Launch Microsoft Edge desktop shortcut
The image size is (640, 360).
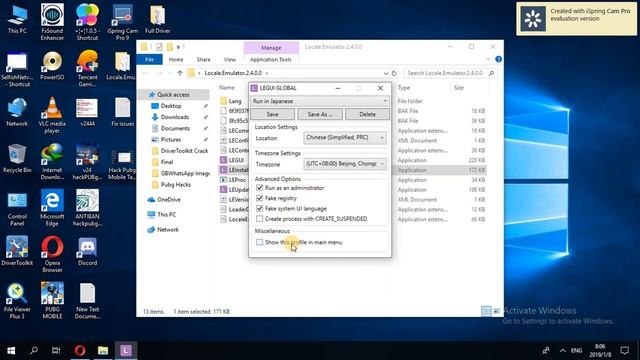52,208
